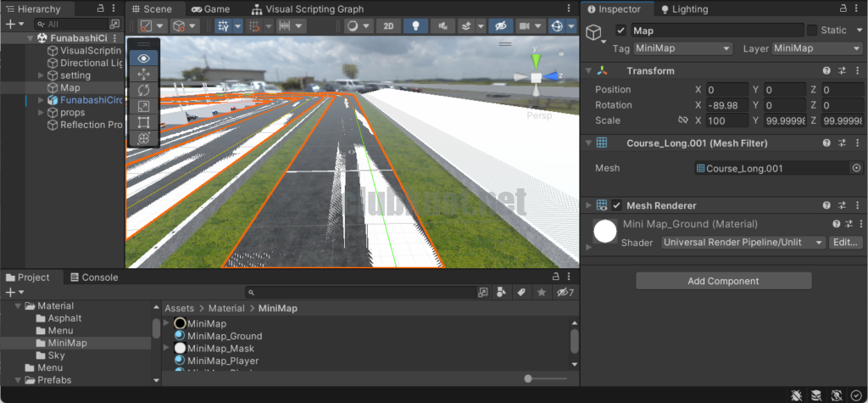Click the Add Component button
This screenshot has width=868, height=403.
tap(723, 281)
